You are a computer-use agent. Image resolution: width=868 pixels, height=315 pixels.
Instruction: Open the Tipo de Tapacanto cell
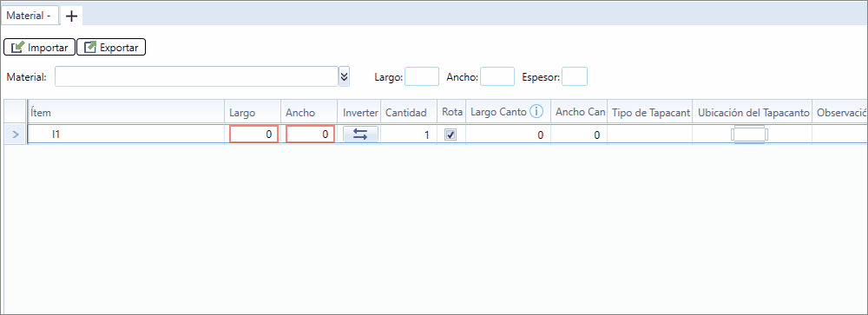coord(649,135)
